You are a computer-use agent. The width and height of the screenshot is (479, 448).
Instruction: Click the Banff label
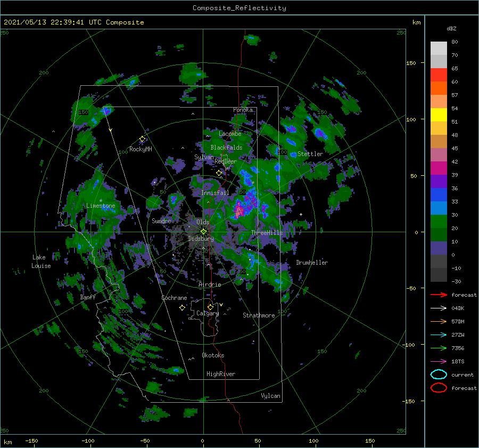tap(88, 297)
